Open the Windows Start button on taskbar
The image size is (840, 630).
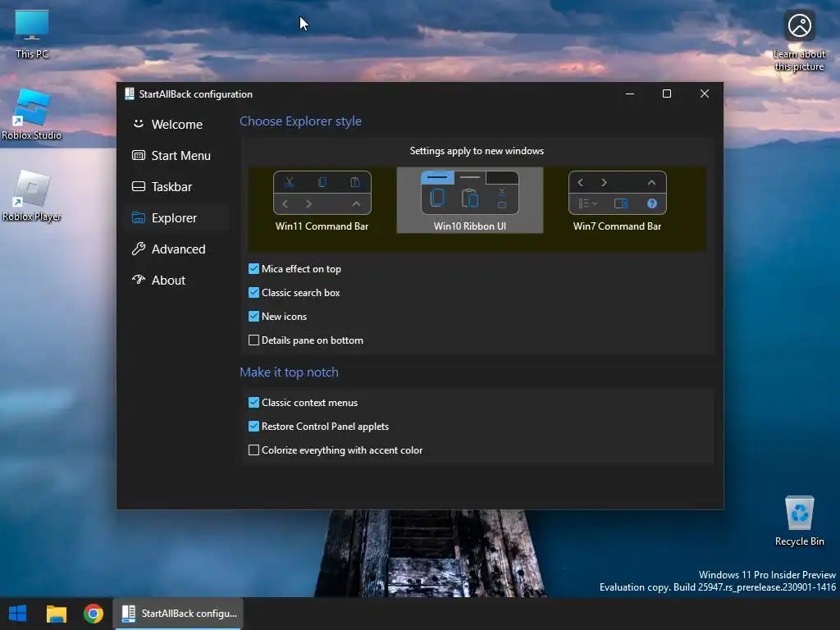click(18, 614)
